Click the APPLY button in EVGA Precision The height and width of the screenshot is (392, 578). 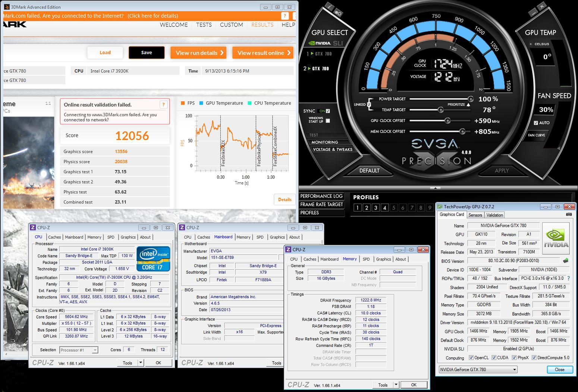pyautogui.click(x=502, y=170)
